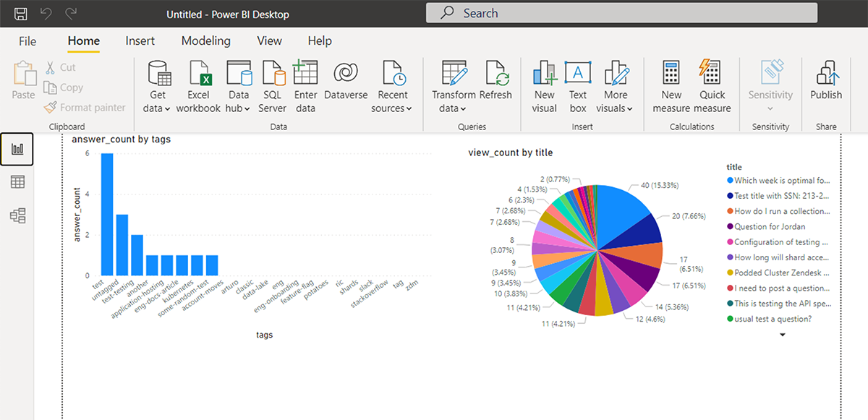
Task: Open Model view in sidebar
Action: 18,215
